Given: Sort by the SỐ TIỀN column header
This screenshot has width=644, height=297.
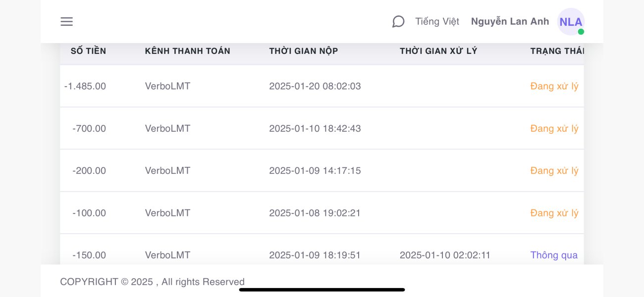Looking at the screenshot, I should [x=88, y=51].
